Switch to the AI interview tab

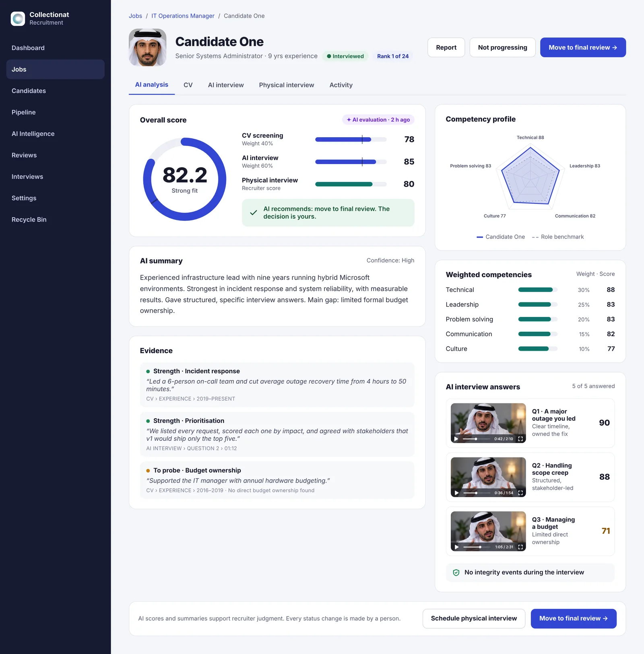[226, 85]
